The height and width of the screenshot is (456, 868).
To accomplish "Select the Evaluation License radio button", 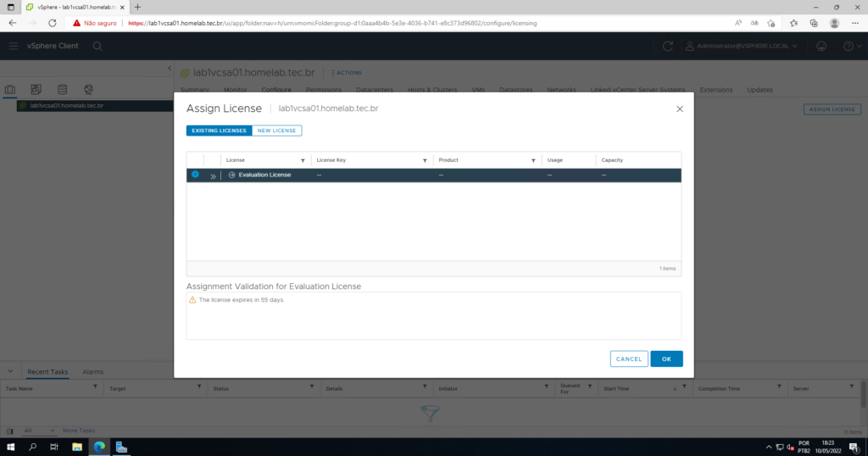I will click(x=196, y=175).
